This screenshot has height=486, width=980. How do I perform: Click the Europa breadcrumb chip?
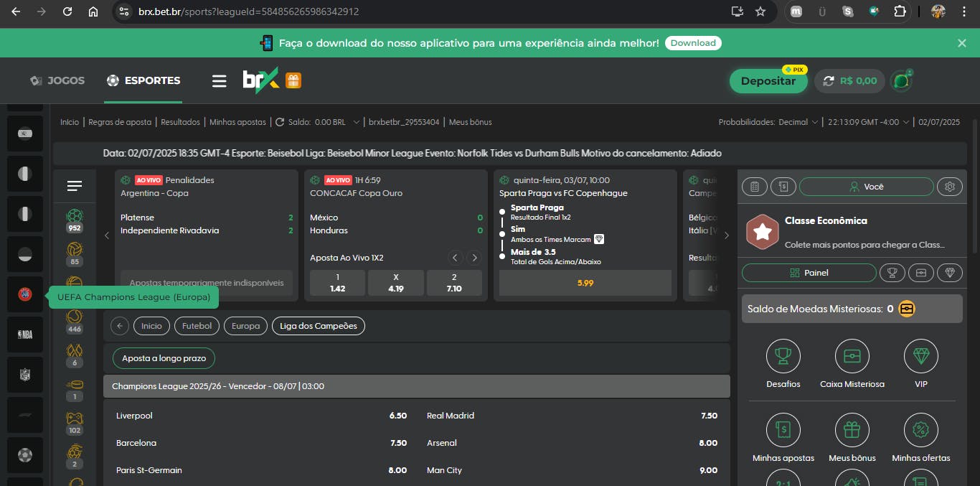pos(245,326)
